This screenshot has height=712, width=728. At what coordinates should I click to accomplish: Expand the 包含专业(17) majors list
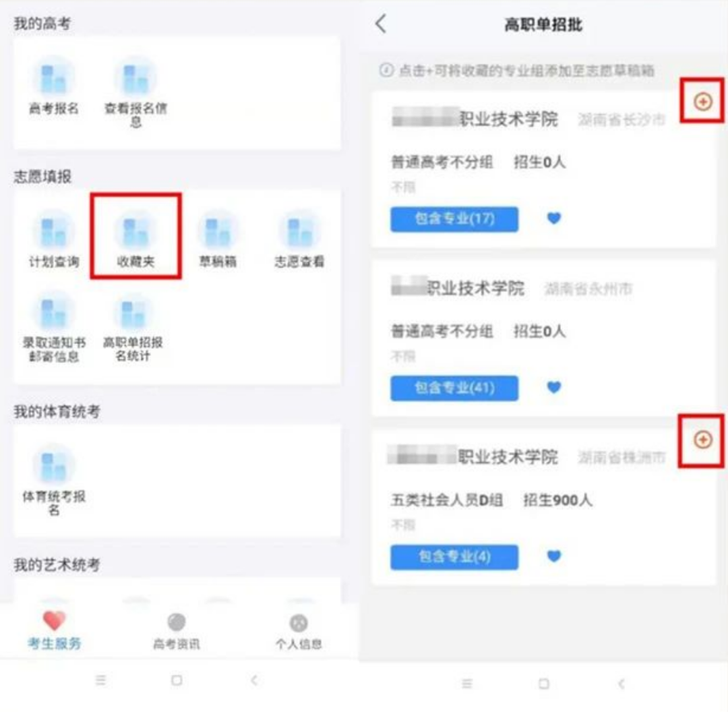point(454,218)
